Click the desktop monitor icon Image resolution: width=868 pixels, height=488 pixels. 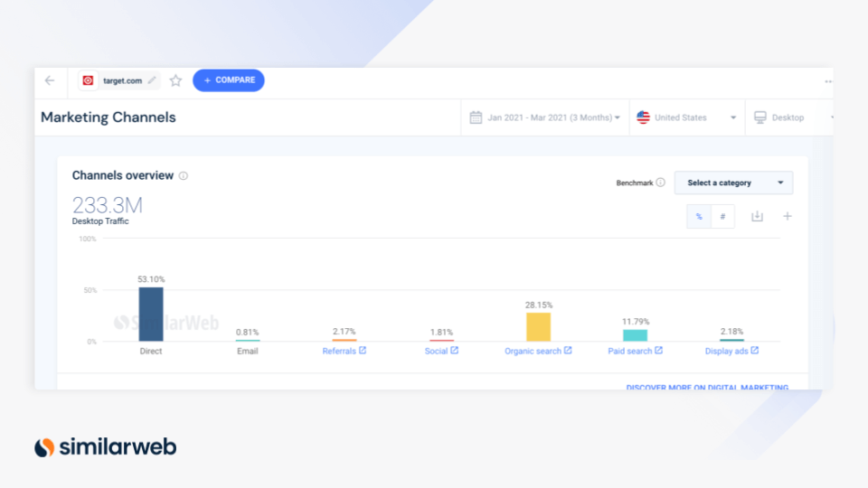tap(760, 117)
